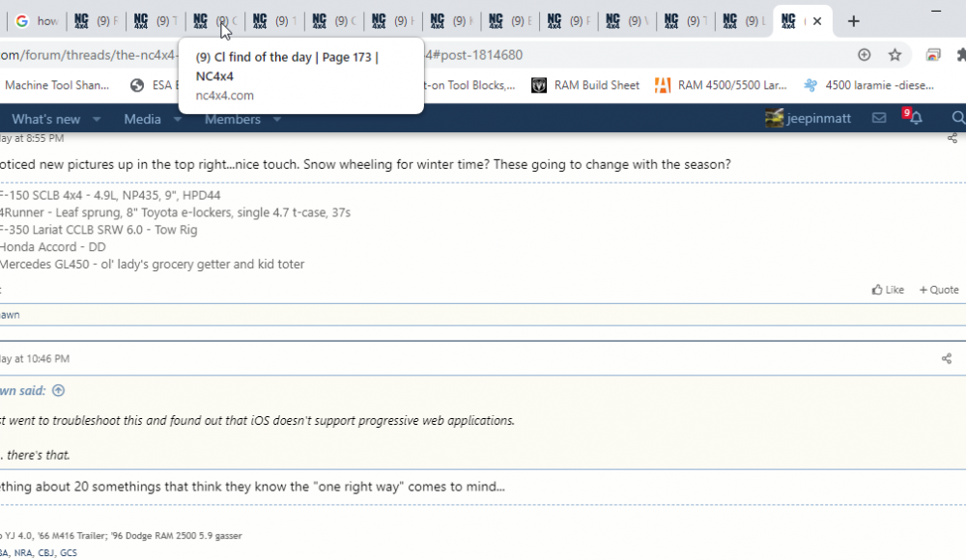Share the 8:55 PM post
The image size is (966, 560).
952,139
